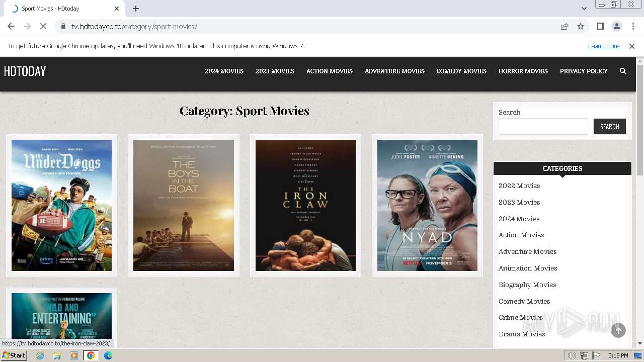Click the page vertical scrollbar

(x=640, y=121)
